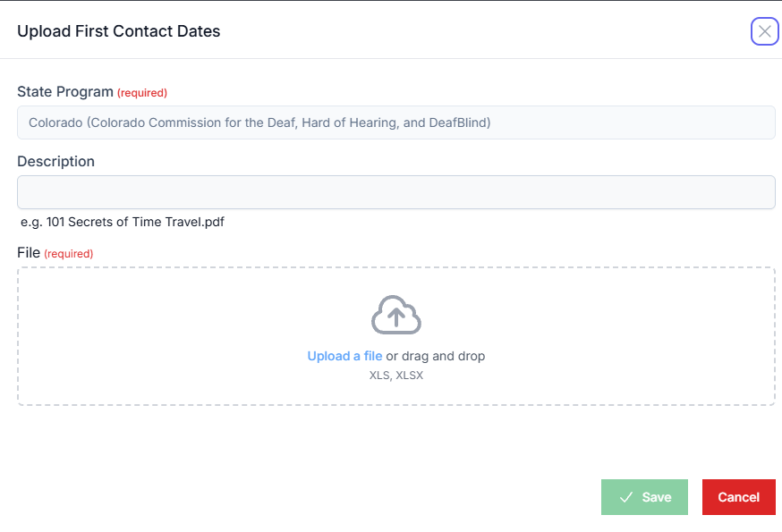Close the Upload First Contact Dates dialog
This screenshot has height=532, width=782.
point(764,31)
